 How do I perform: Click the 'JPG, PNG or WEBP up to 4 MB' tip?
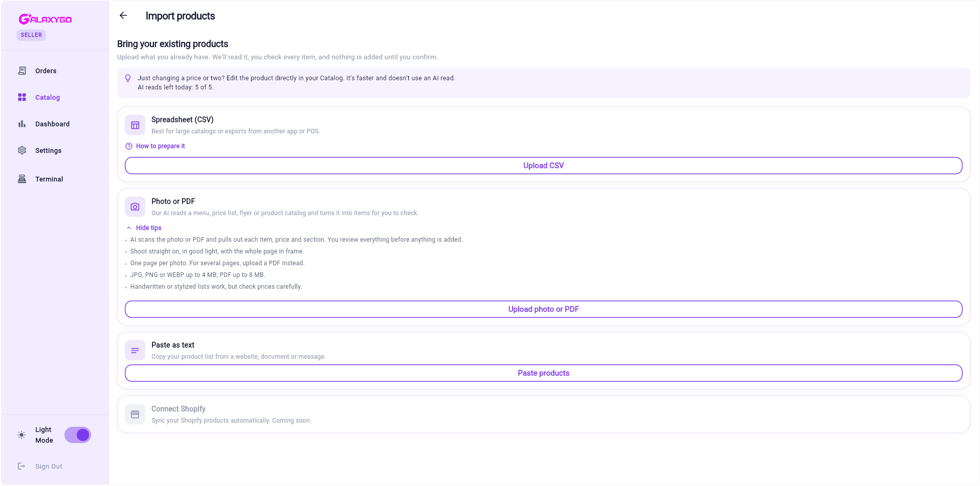click(x=197, y=275)
